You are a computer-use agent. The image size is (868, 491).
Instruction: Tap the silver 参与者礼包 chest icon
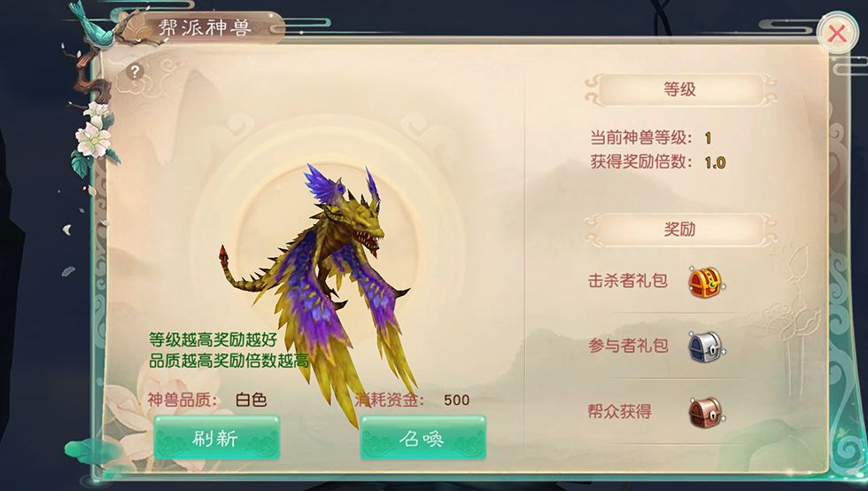coord(706,347)
